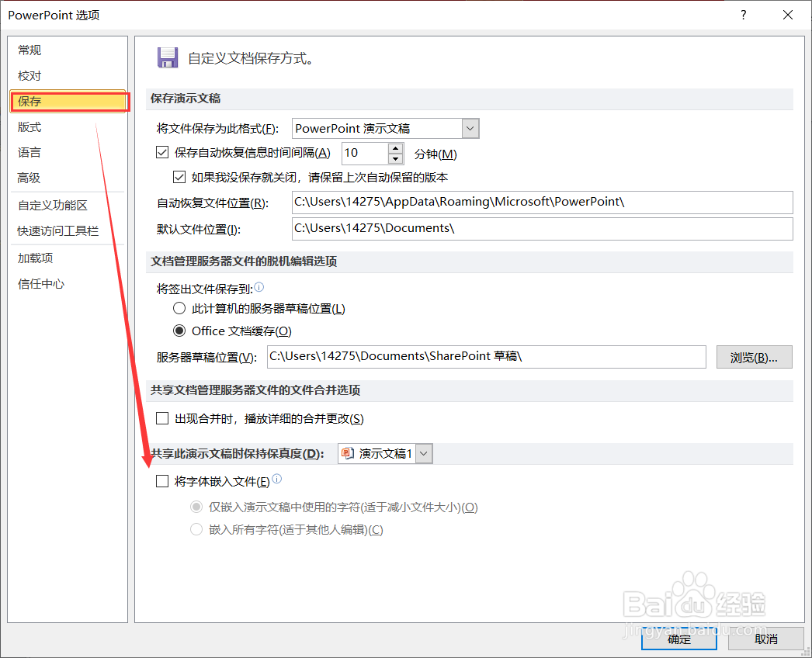Viewport: 812px width, 658px height.
Task: Click the 默认文件位置 path field
Action: [542, 229]
